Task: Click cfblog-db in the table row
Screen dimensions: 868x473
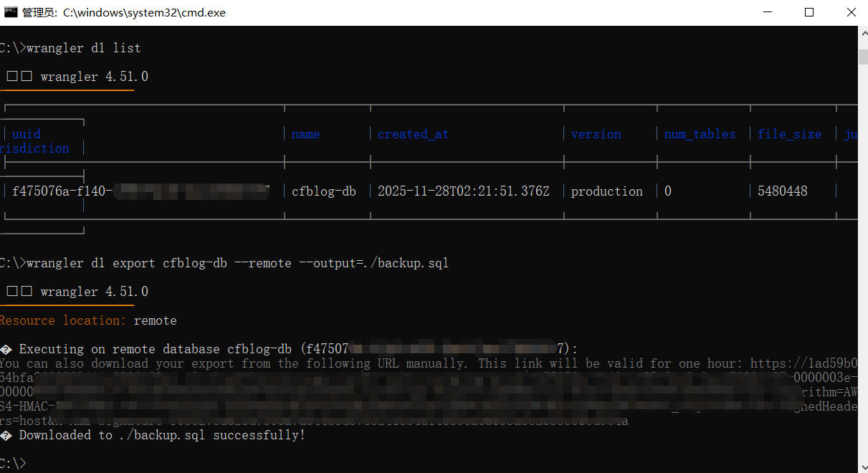Action: click(x=323, y=191)
